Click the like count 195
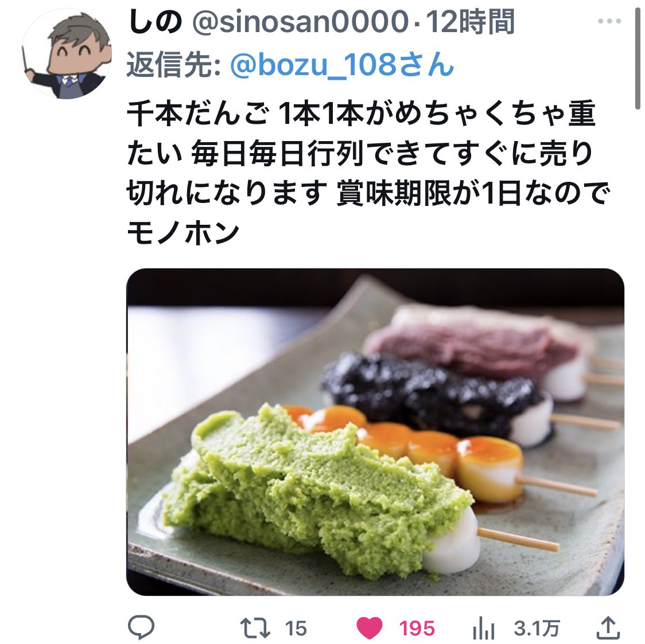Image resolution: width=645 pixels, height=644 pixels. pyautogui.click(x=417, y=629)
